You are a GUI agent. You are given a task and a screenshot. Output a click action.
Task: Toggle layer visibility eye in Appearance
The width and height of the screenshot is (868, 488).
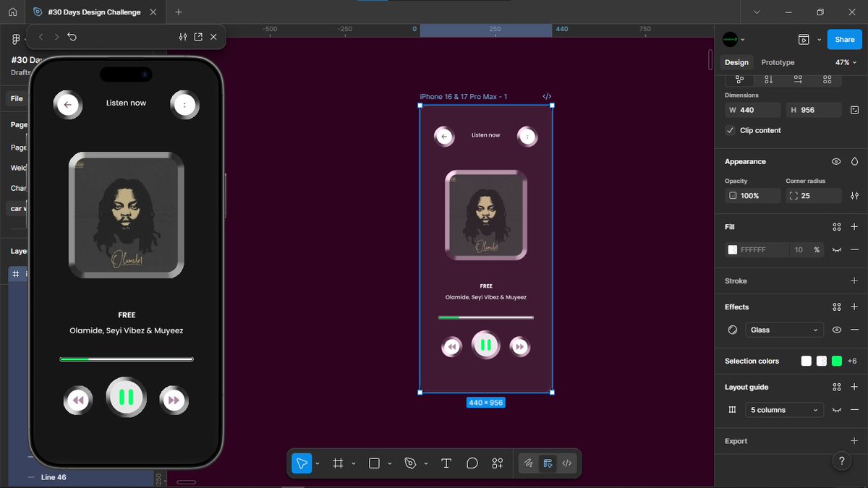coord(836,161)
